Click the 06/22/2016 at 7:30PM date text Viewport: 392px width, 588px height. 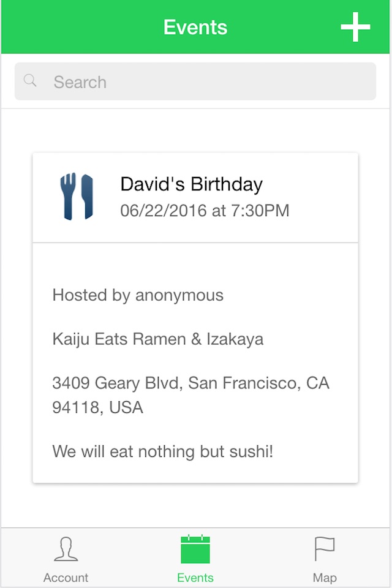[205, 211]
